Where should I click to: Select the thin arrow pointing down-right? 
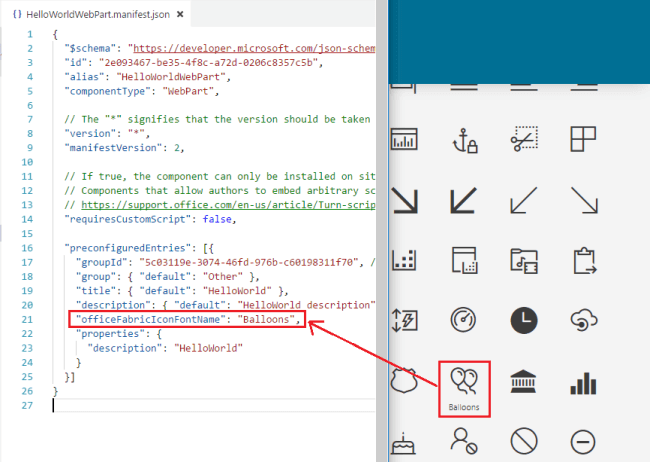584,200
